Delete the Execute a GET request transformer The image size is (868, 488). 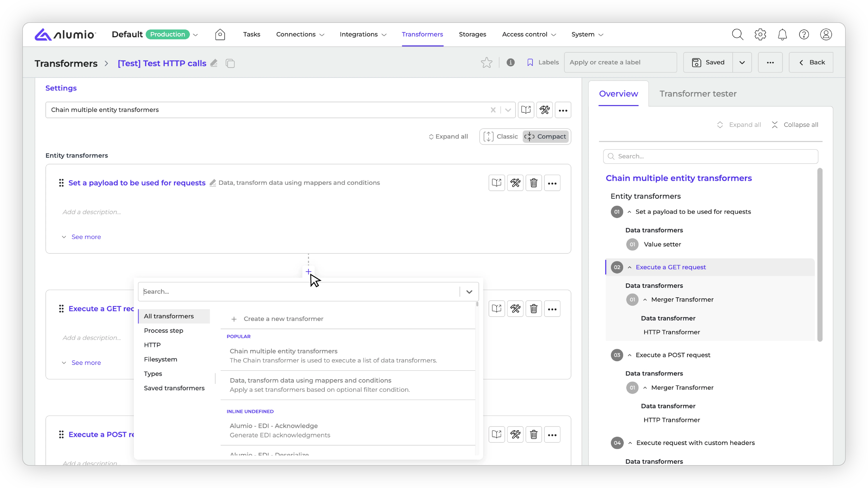[534, 308]
